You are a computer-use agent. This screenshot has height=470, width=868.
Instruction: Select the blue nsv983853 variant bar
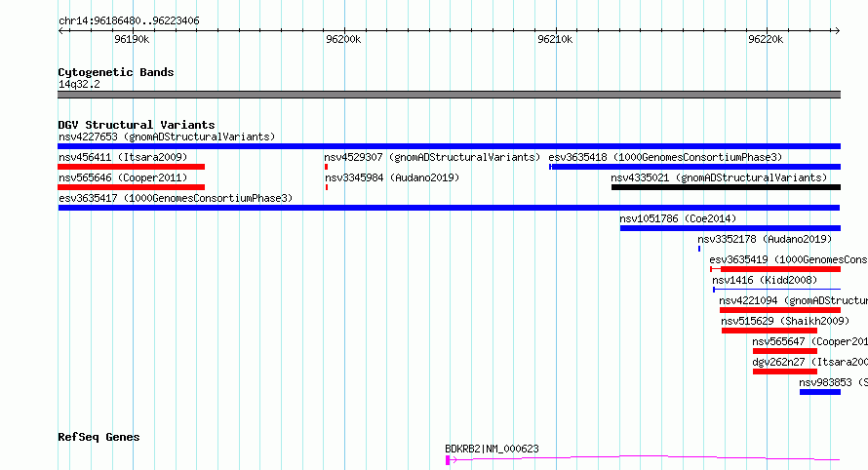click(x=820, y=392)
